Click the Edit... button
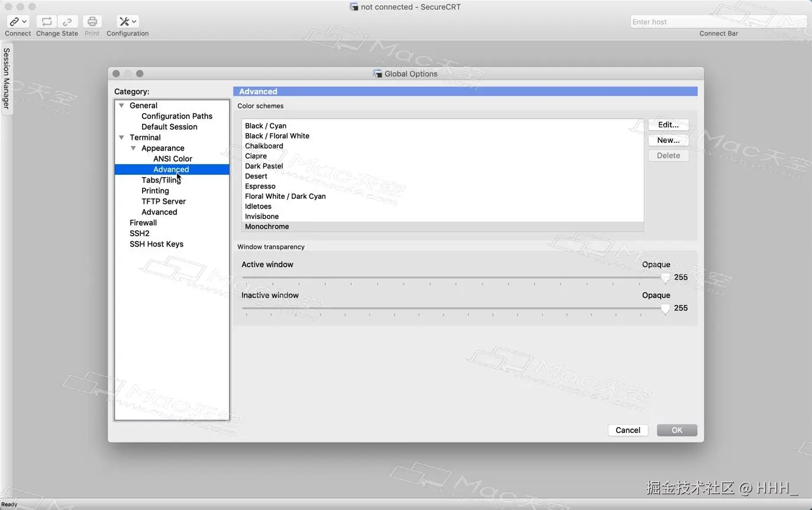This screenshot has height=510, width=812. pyautogui.click(x=668, y=125)
